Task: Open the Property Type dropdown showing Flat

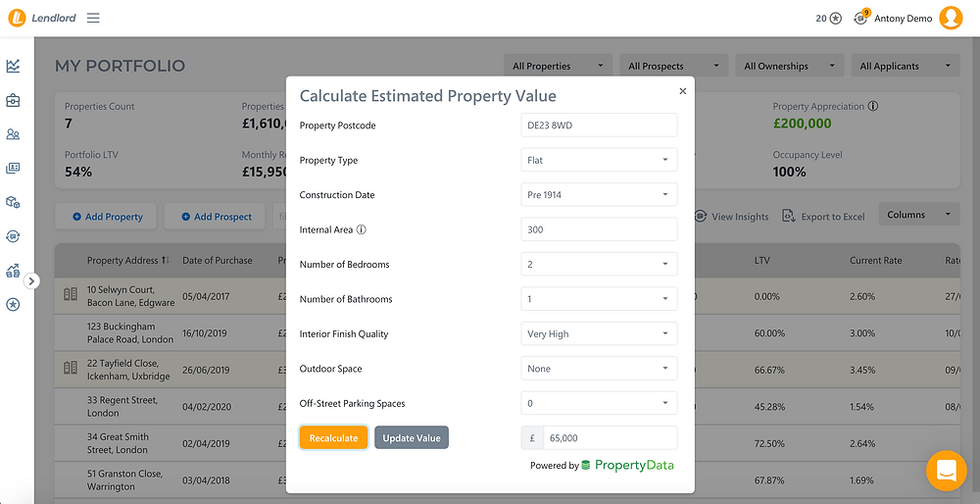Action: [x=599, y=160]
